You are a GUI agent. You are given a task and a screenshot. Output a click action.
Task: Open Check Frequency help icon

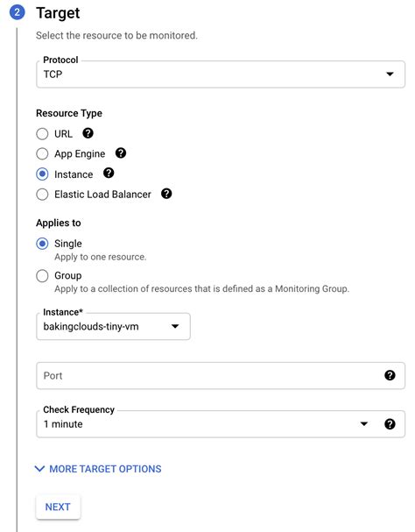point(390,424)
